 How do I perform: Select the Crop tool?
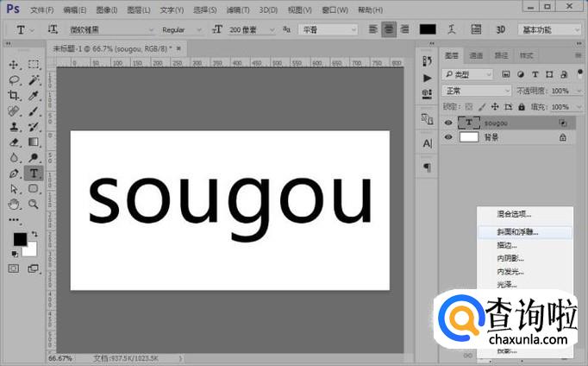[14, 95]
